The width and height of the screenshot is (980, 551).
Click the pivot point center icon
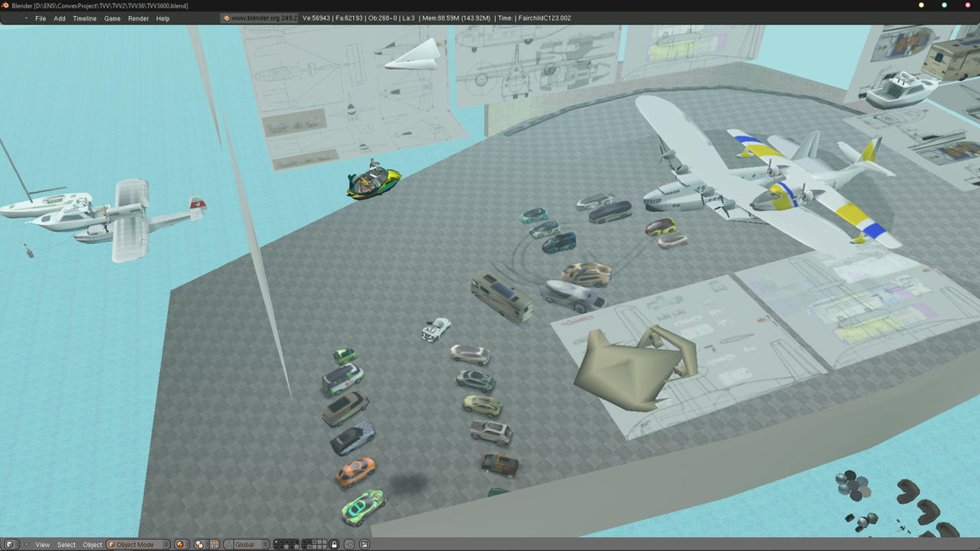[199, 544]
